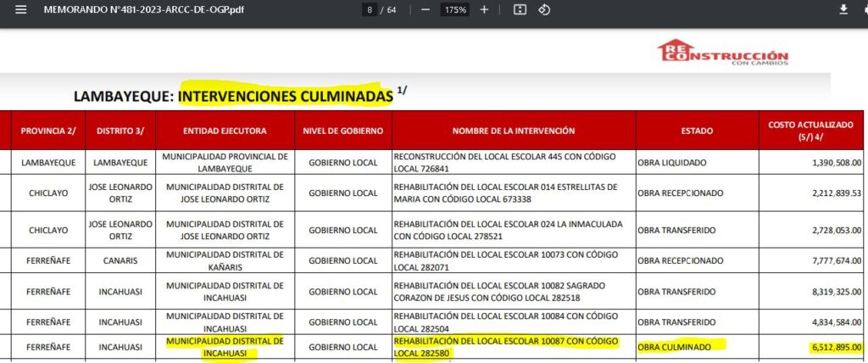Zoom in with the plus icon
Image resolution: width=868 pixels, height=363 pixels.
pyautogui.click(x=484, y=10)
